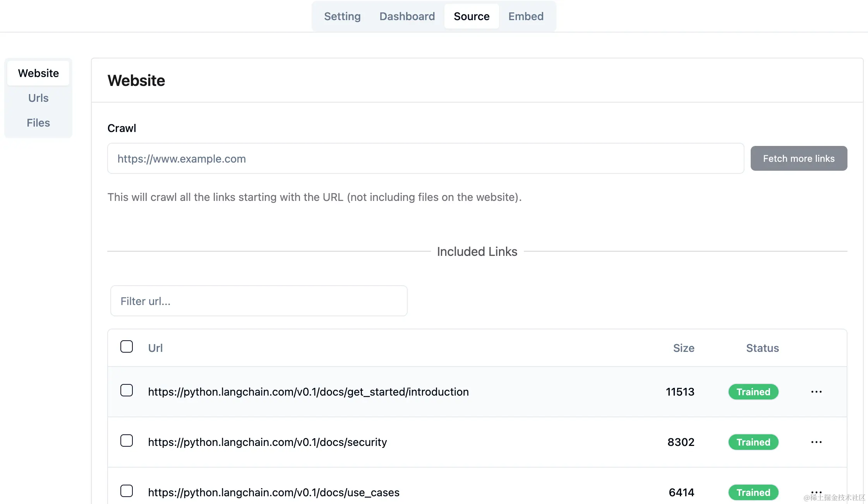Select the Source tab

point(472,16)
